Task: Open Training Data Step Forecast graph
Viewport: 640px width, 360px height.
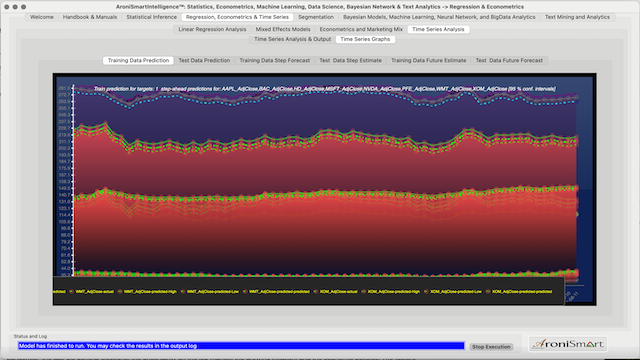Action: [x=275, y=60]
